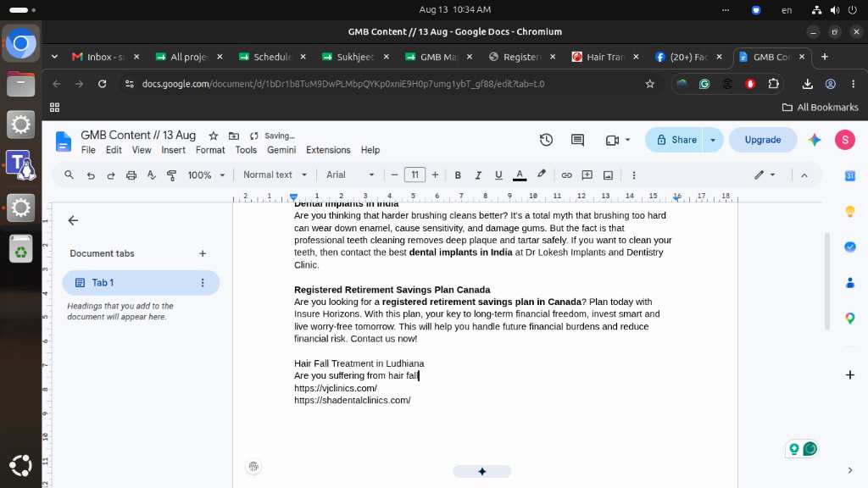The height and width of the screenshot is (488, 868).
Task: Toggle italic formatting
Action: tap(478, 175)
